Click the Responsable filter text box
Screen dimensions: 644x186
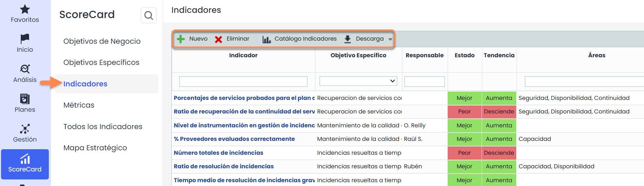[424, 82]
